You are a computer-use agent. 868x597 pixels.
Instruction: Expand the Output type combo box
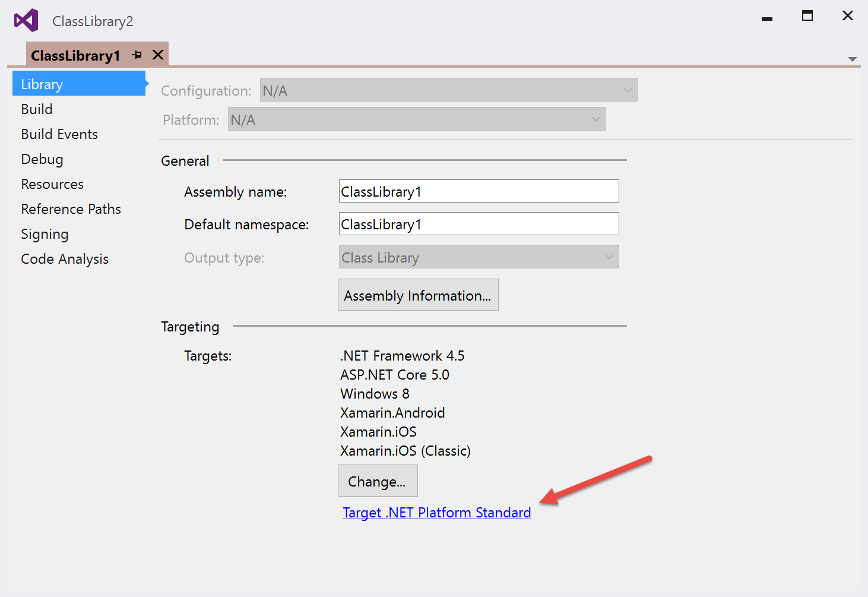point(479,257)
